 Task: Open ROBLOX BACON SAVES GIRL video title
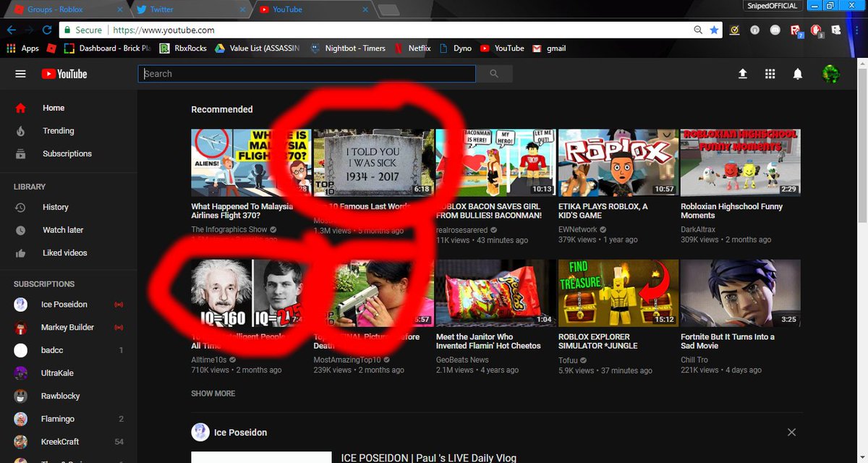(x=489, y=211)
